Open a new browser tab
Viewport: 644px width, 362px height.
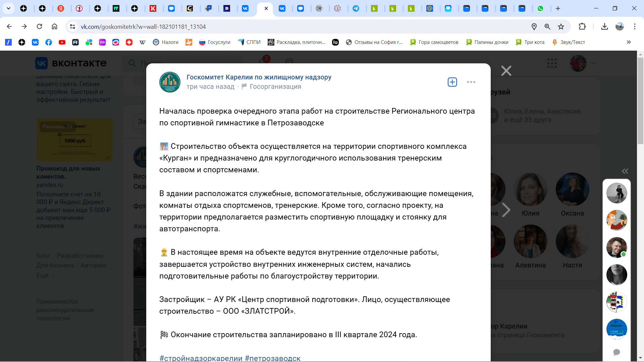(558, 8)
